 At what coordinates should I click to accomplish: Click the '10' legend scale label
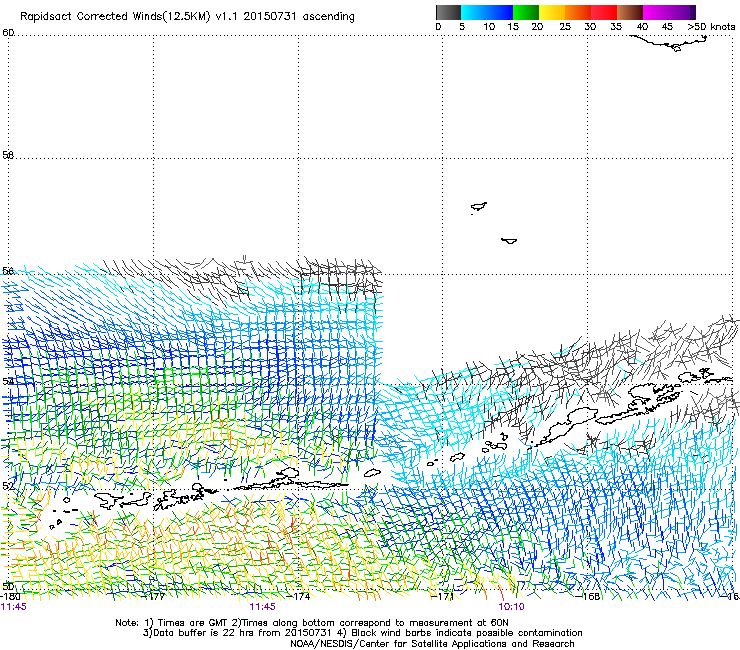(x=489, y=27)
